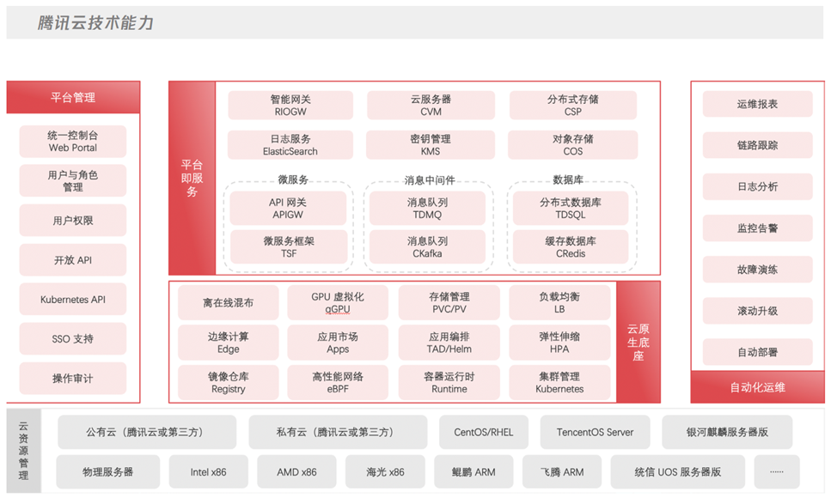Select the API 网关 APIGW box
831x504 pixels.
pyautogui.click(x=288, y=209)
